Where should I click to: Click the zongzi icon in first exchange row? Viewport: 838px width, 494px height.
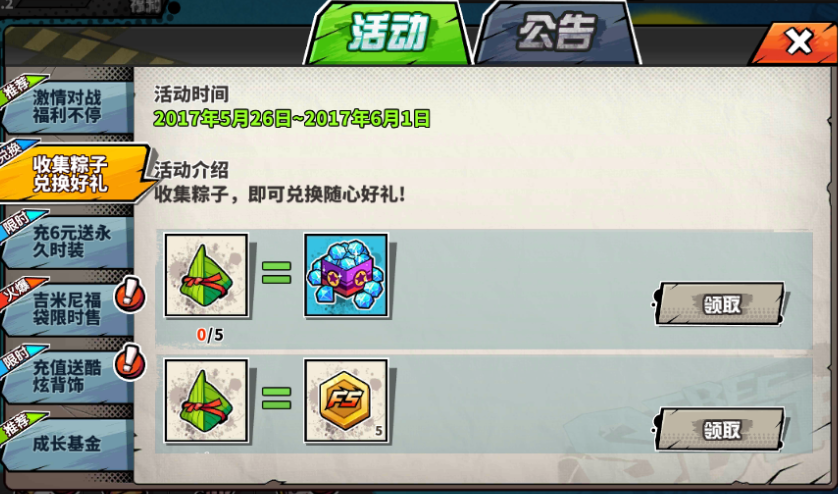pos(206,275)
